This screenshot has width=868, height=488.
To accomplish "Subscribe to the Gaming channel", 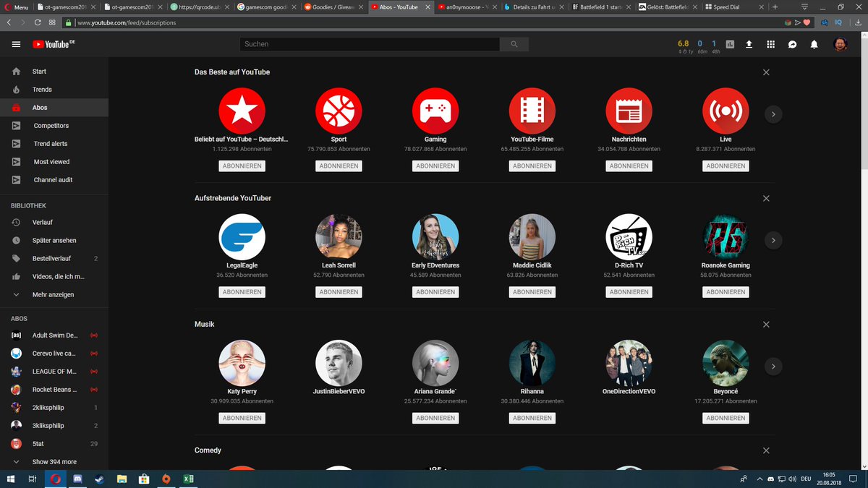I will [435, 166].
